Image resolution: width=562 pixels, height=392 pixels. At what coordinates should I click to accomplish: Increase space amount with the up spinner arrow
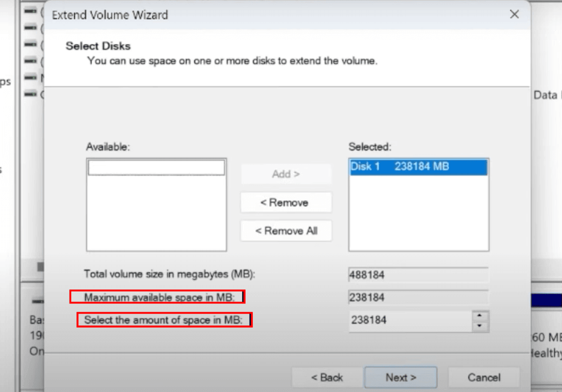480,316
